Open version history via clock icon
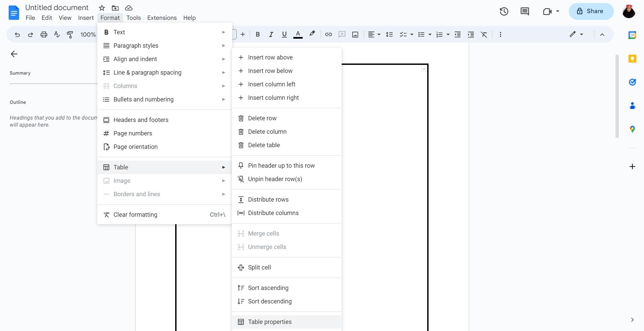This screenshot has width=644, height=331. pyautogui.click(x=504, y=11)
